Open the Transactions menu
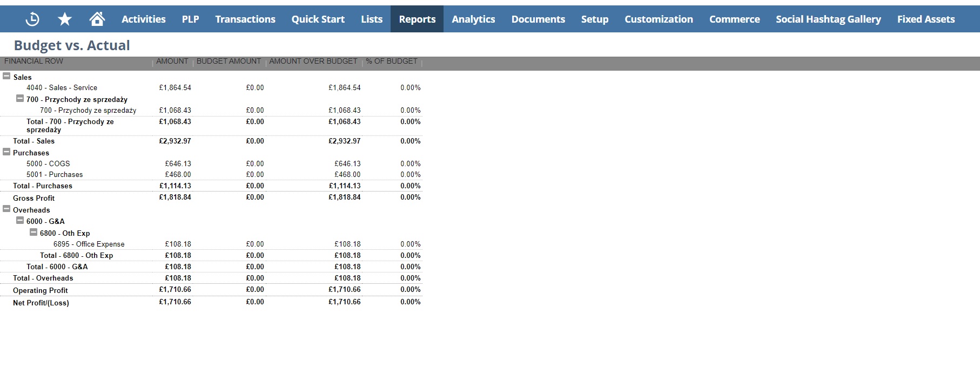The height and width of the screenshot is (382, 980). pyautogui.click(x=245, y=19)
